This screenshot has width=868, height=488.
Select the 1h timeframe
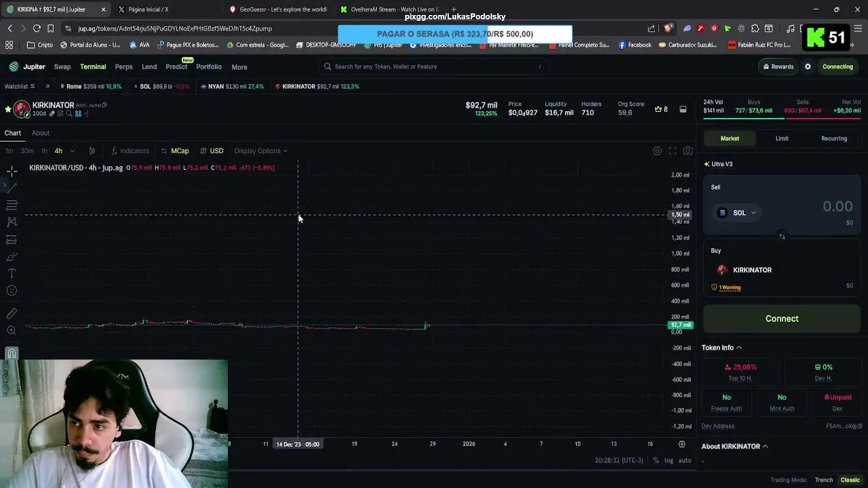coord(44,151)
